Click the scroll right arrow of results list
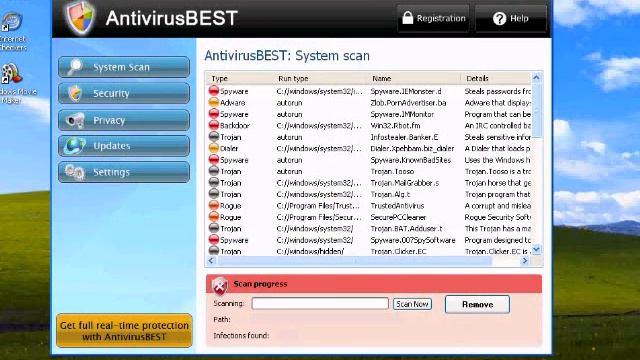 [x=525, y=260]
